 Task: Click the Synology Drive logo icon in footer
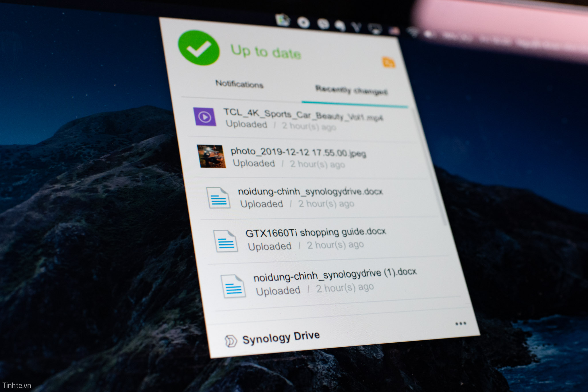(231, 341)
